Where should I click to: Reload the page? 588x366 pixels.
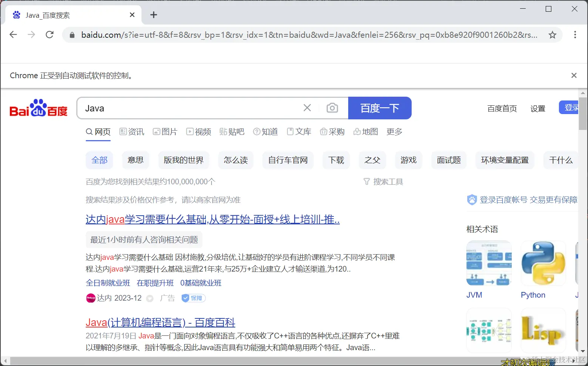(49, 35)
